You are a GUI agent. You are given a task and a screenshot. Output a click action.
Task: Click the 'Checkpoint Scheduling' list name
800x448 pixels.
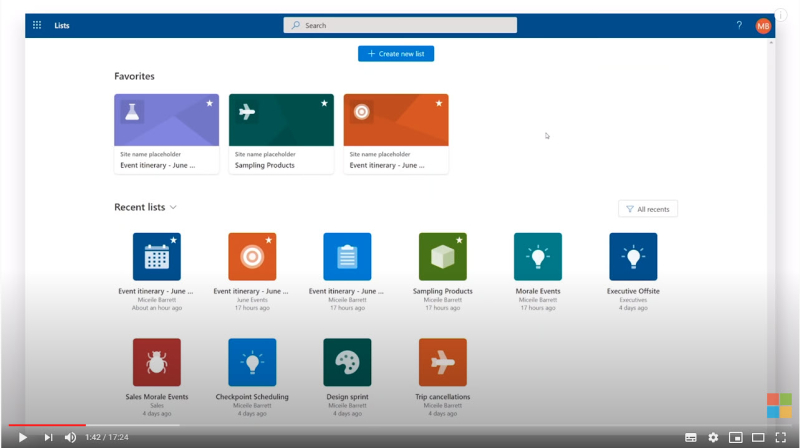click(252, 396)
